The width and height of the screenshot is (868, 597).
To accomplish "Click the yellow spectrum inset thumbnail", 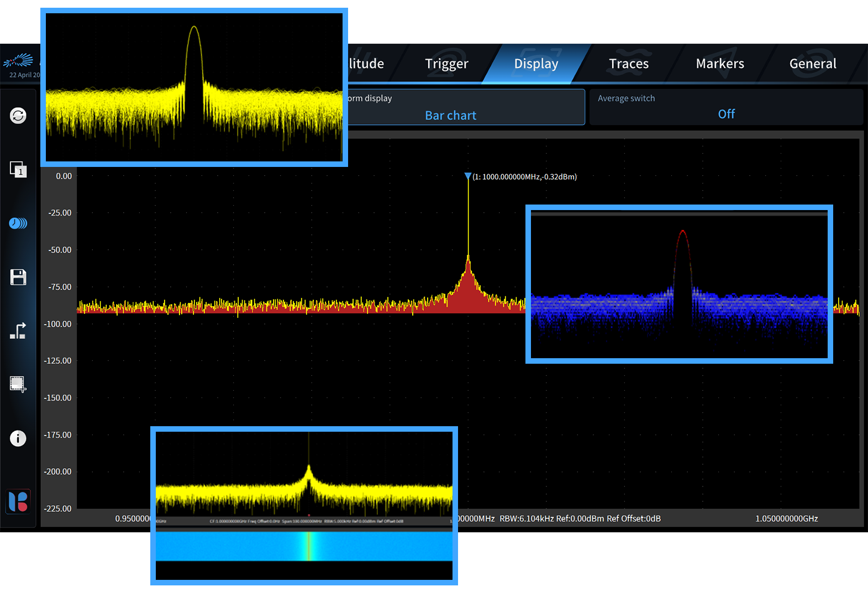I will click(194, 87).
